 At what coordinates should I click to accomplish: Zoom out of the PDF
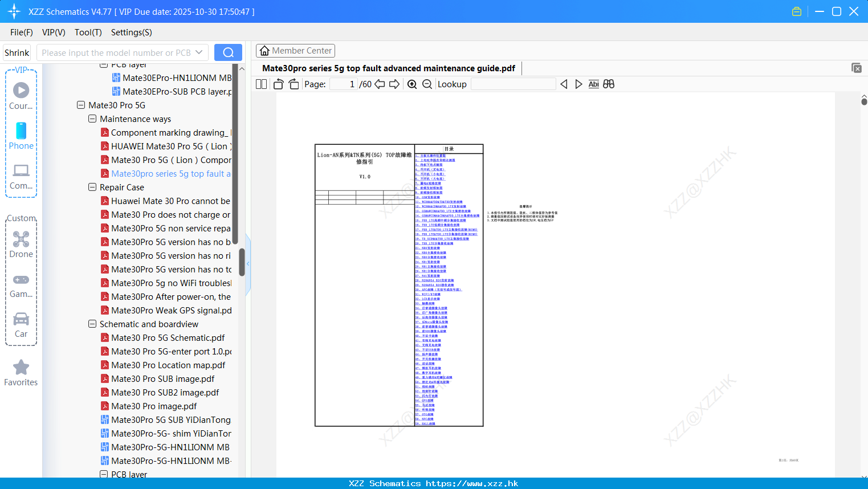tap(427, 84)
